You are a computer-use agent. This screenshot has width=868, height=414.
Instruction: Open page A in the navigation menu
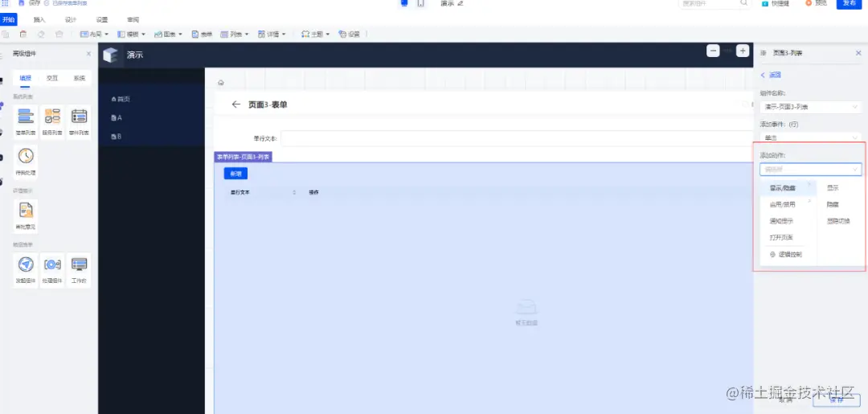pos(117,118)
